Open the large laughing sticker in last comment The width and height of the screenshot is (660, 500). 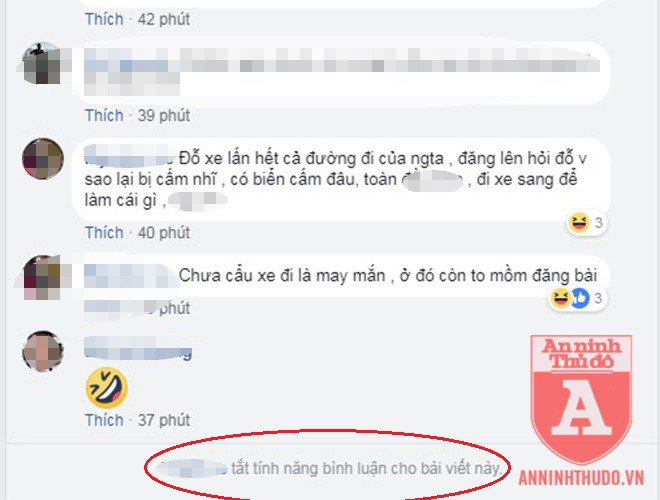tap(106, 388)
